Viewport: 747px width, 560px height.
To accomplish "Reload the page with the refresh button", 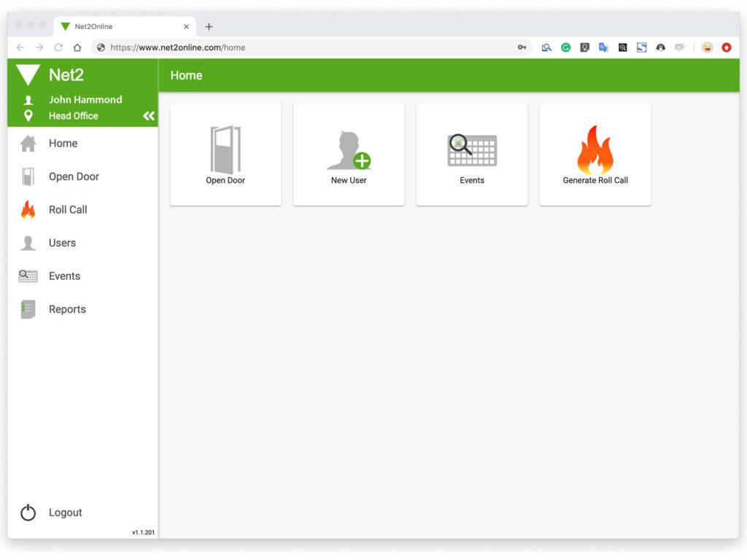I will pyautogui.click(x=58, y=47).
